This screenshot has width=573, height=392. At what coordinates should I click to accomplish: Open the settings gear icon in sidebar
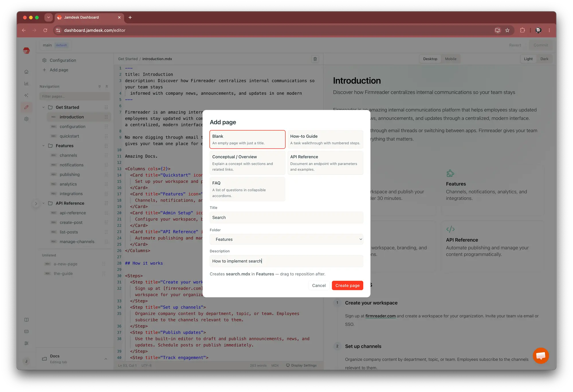click(x=26, y=119)
